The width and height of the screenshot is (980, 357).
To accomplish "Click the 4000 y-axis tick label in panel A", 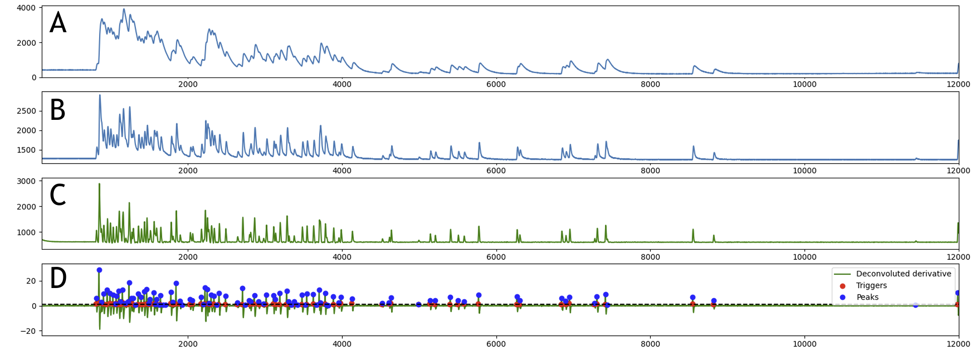I will (26, 8).
